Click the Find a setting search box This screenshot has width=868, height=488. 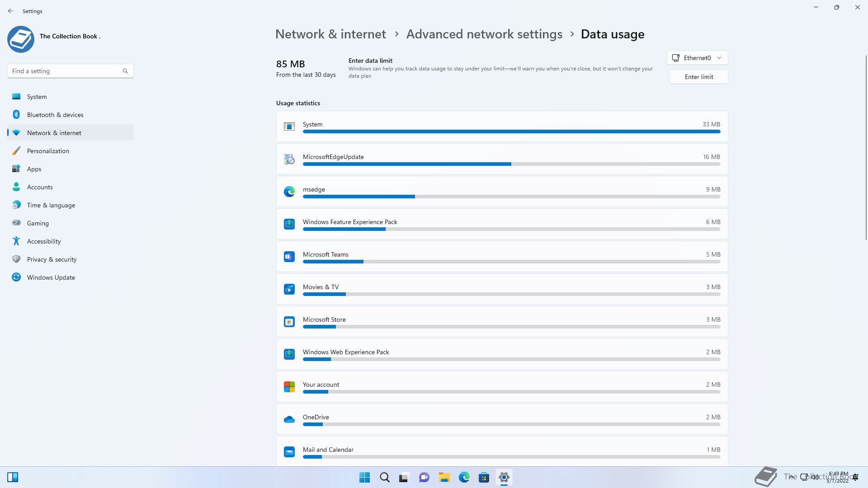point(71,71)
